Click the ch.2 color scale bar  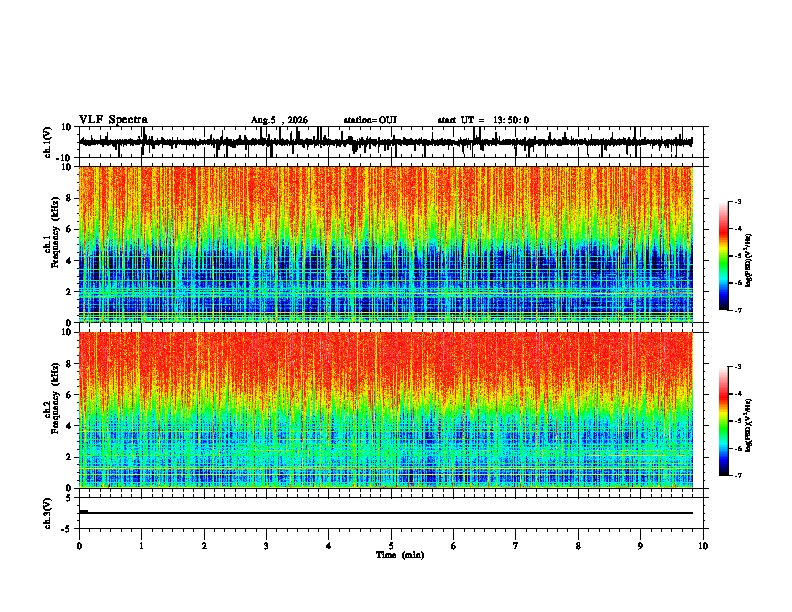click(724, 421)
